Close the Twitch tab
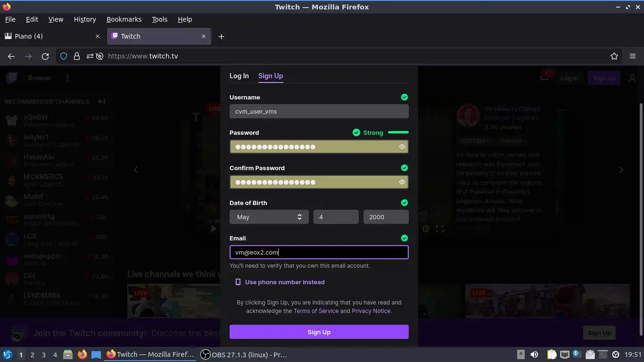644x362 pixels. pyautogui.click(x=204, y=36)
